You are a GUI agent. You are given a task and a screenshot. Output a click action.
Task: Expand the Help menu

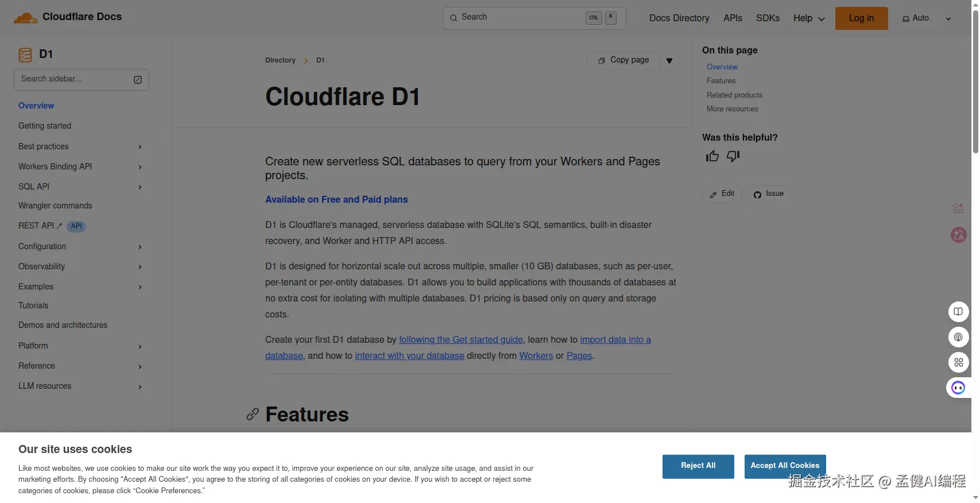click(x=808, y=18)
